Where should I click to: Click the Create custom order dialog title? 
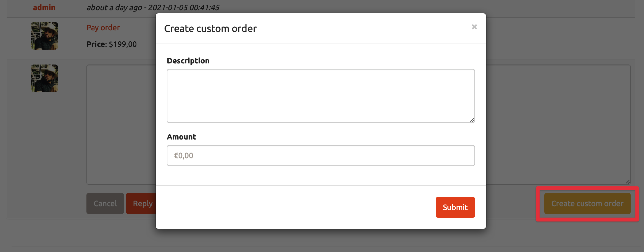pyautogui.click(x=210, y=28)
